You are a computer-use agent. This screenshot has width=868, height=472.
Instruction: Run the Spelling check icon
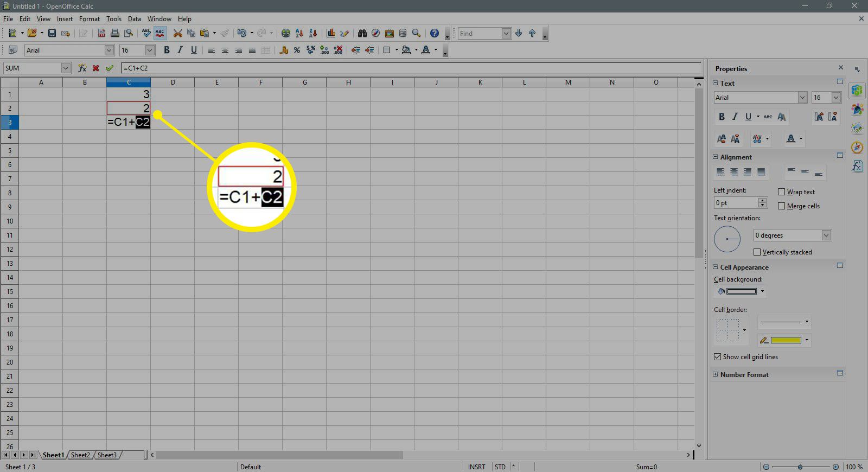(x=146, y=34)
